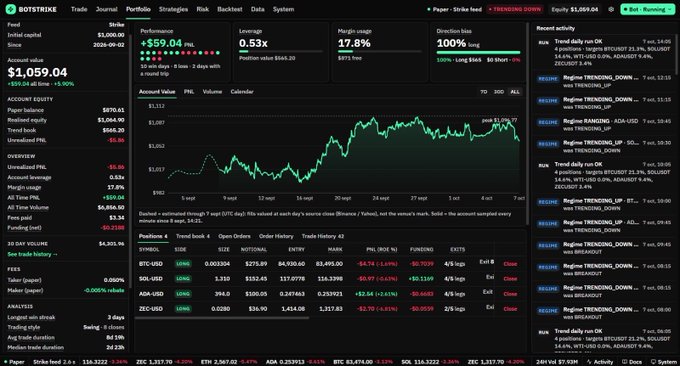Open Activity from the status bar
The image size is (680, 366).
[600, 362]
